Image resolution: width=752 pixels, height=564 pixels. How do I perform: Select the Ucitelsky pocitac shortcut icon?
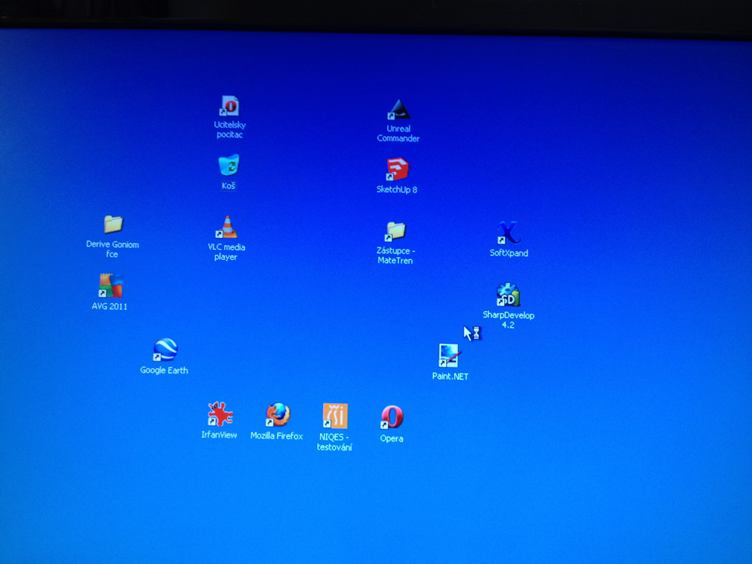[229, 106]
